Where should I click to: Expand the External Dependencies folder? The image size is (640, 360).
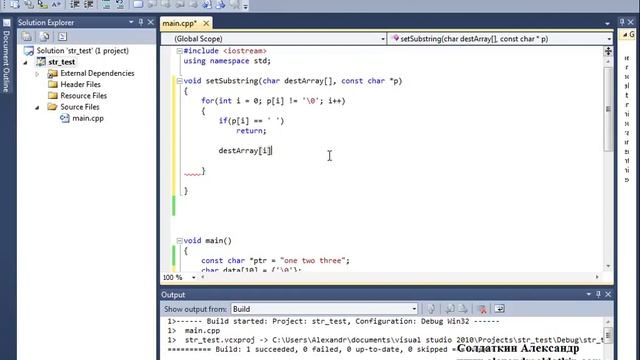(x=37, y=74)
